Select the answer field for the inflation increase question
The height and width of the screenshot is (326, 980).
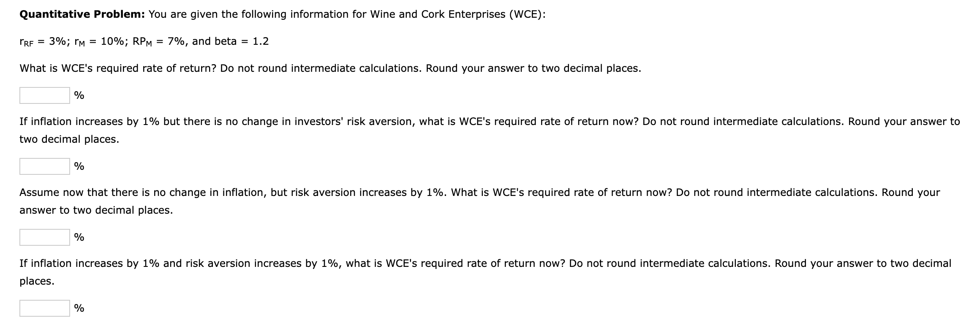44,166
